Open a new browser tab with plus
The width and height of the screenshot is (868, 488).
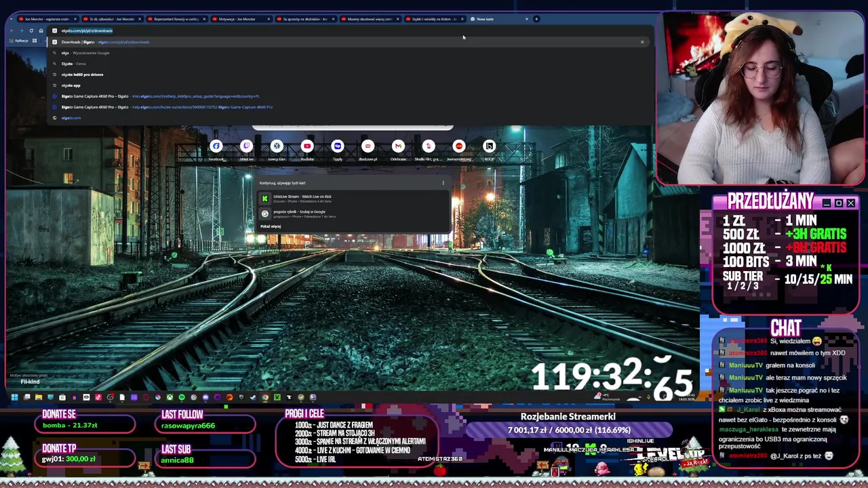536,19
